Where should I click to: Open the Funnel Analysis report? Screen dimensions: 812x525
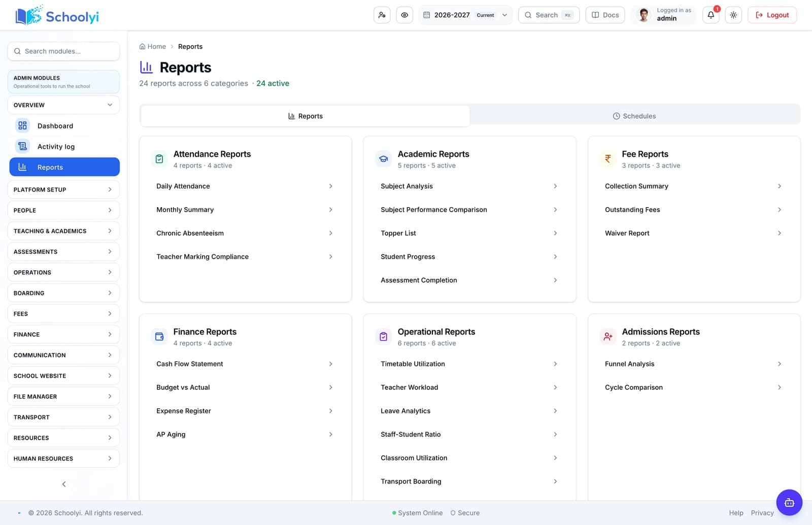tap(694, 364)
